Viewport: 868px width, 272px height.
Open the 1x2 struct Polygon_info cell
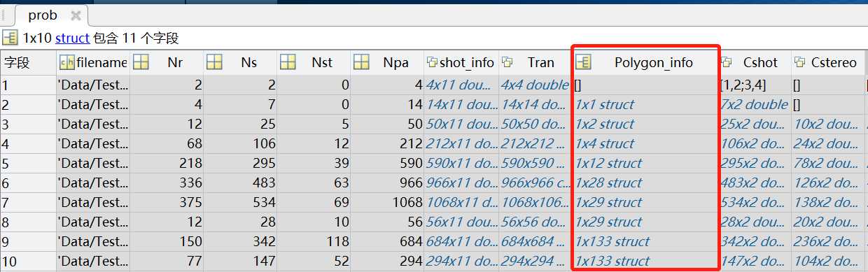(x=645, y=124)
